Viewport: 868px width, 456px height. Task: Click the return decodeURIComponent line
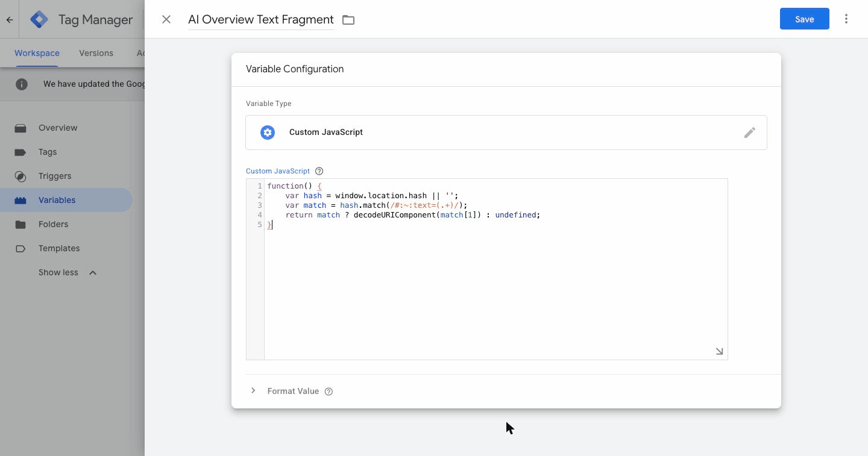413,215
